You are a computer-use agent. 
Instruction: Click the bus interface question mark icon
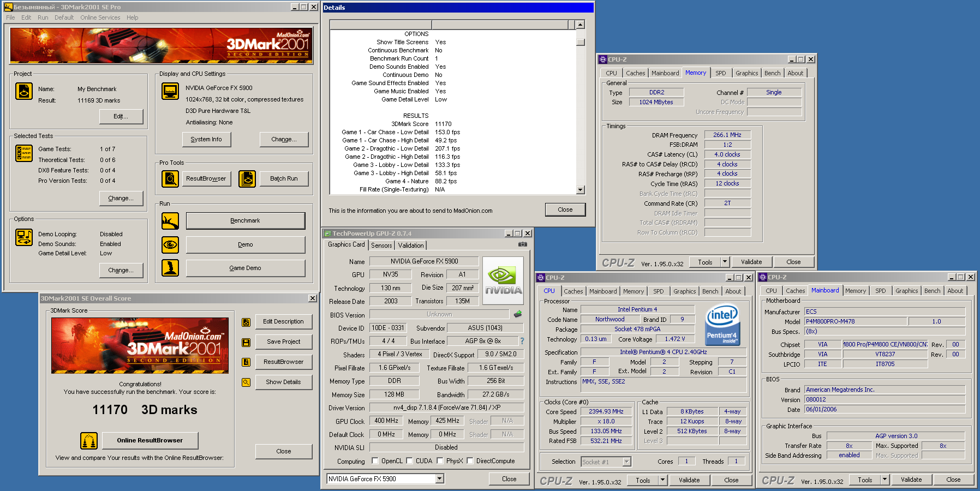coord(522,341)
